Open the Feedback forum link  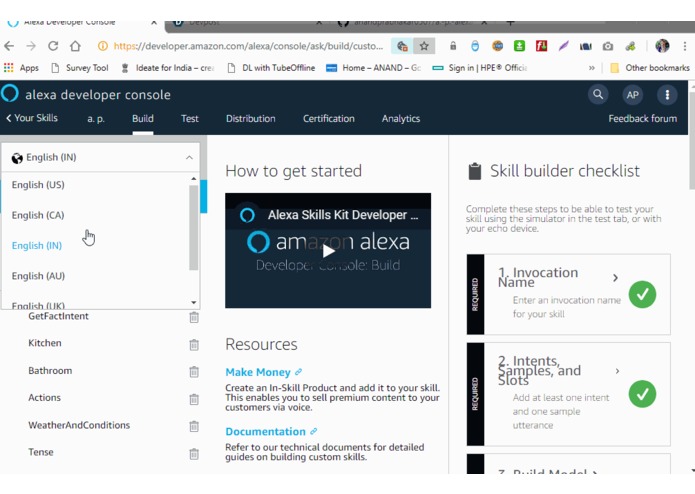(643, 119)
